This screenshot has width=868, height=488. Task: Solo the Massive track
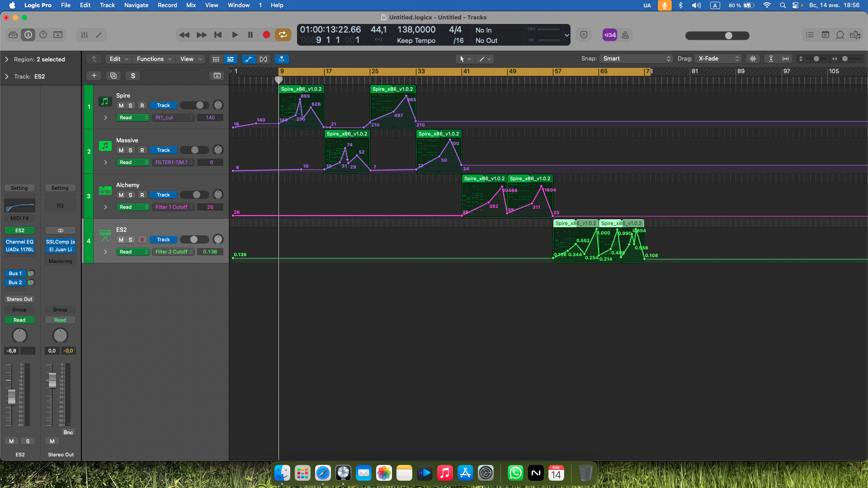(130, 150)
